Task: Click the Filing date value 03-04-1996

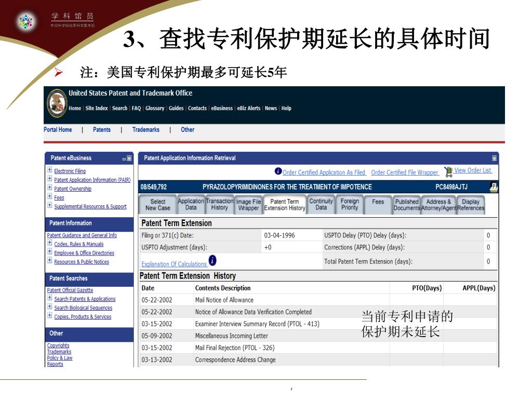Action: coord(280,235)
